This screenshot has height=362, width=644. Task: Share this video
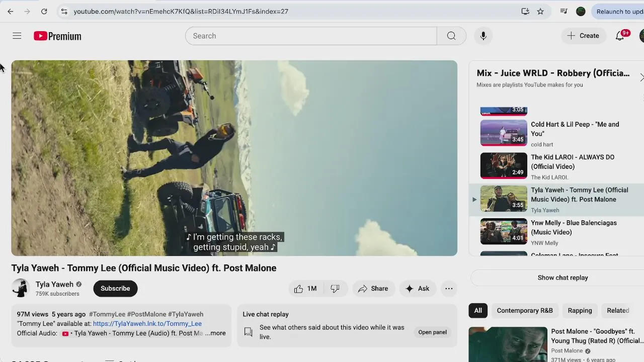[373, 289]
